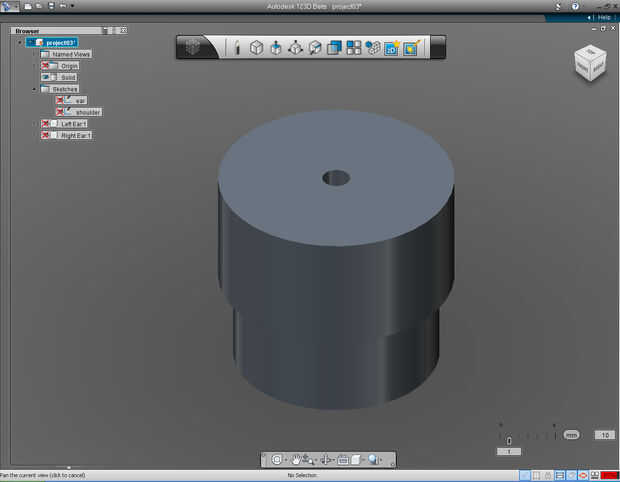Screen dimensions: 620x482
Task: Open the Pattern tool with four squares
Action: click(x=354, y=47)
